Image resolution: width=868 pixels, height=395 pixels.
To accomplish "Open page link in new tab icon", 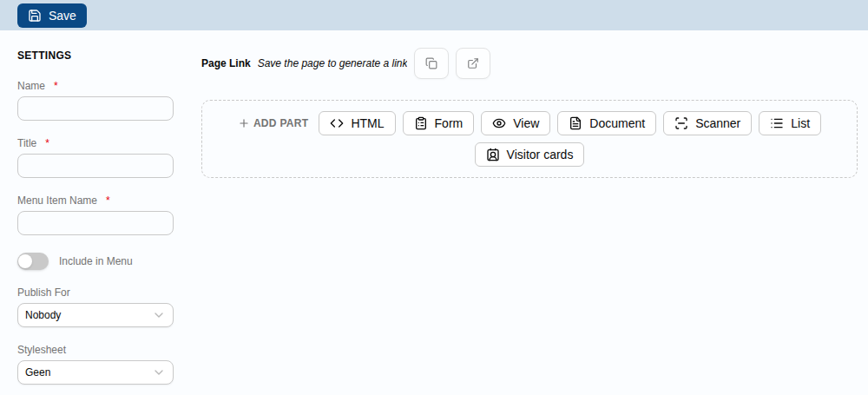I will click(x=473, y=63).
